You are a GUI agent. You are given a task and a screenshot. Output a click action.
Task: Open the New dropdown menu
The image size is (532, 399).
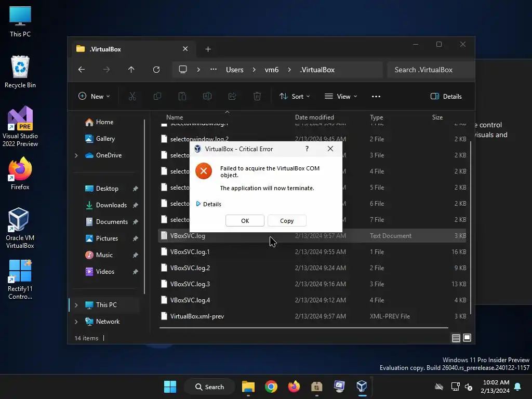click(x=94, y=96)
